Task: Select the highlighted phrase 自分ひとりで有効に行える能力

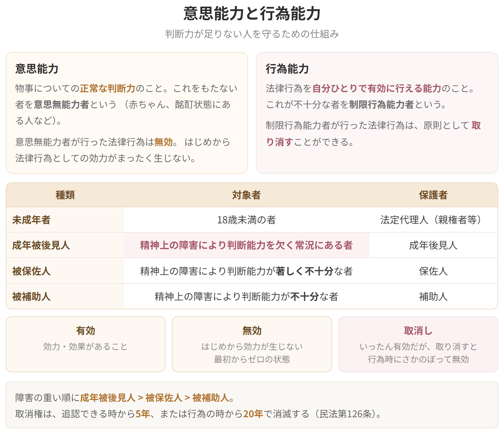Action: (377, 88)
